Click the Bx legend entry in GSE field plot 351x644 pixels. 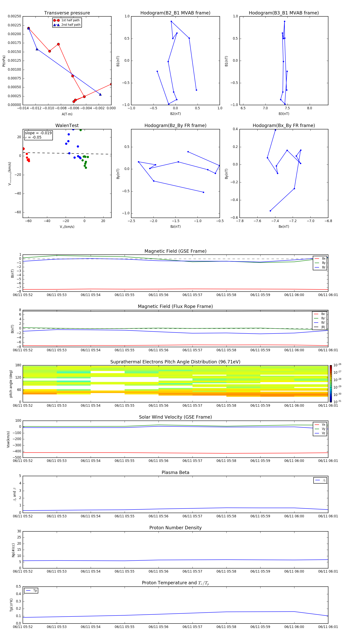(x=320, y=259)
